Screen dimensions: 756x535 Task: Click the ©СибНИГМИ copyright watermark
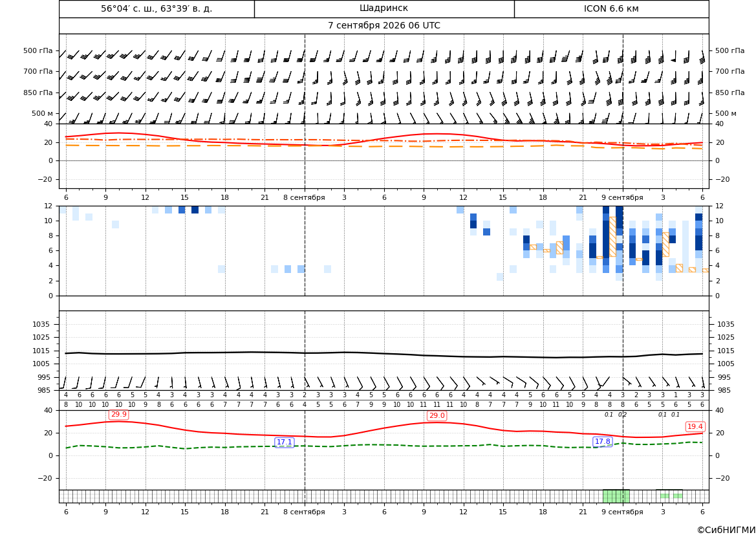coord(726,530)
